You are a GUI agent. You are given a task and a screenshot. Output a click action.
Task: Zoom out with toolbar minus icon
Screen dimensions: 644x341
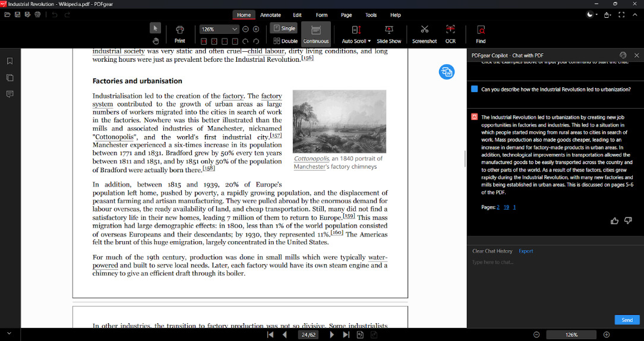tap(245, 29)
